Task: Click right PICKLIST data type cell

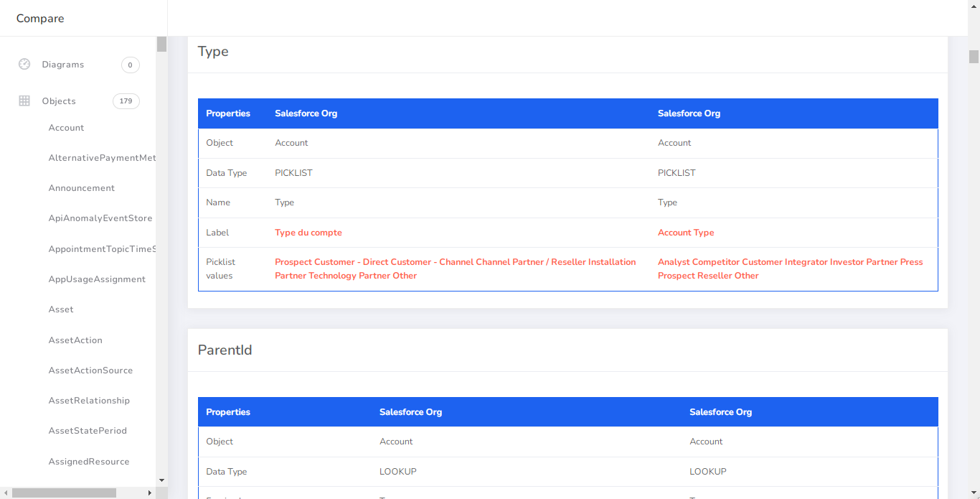Action: tap(677, 173)
